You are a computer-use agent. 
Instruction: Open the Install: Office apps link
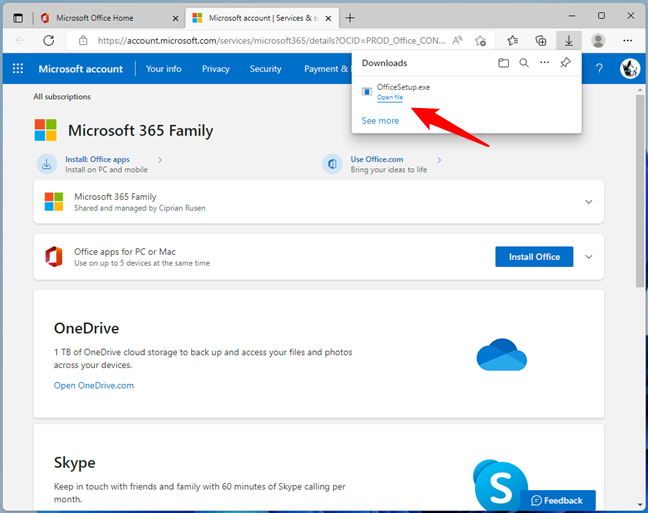coord(98,159)
